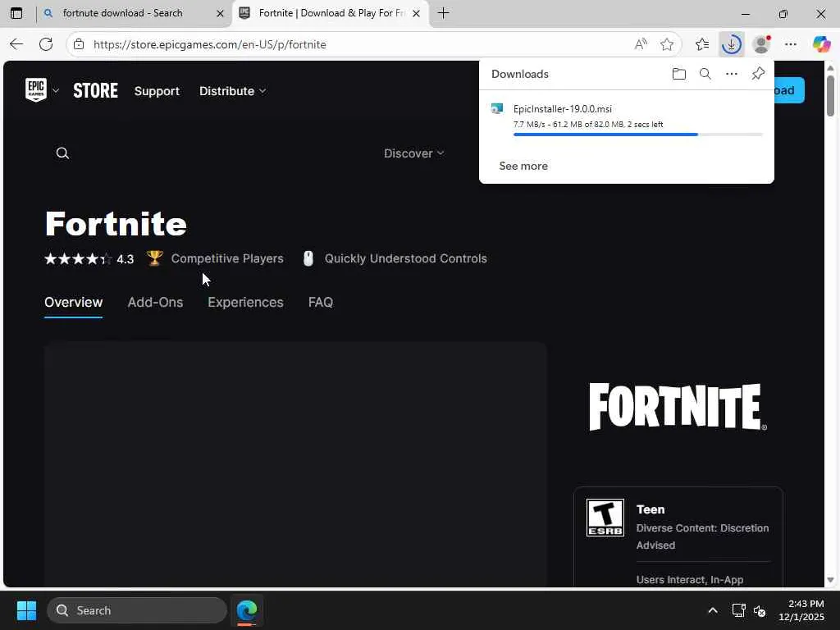Open the Experiences tab

pyautogui.click(x=245, y=303)
